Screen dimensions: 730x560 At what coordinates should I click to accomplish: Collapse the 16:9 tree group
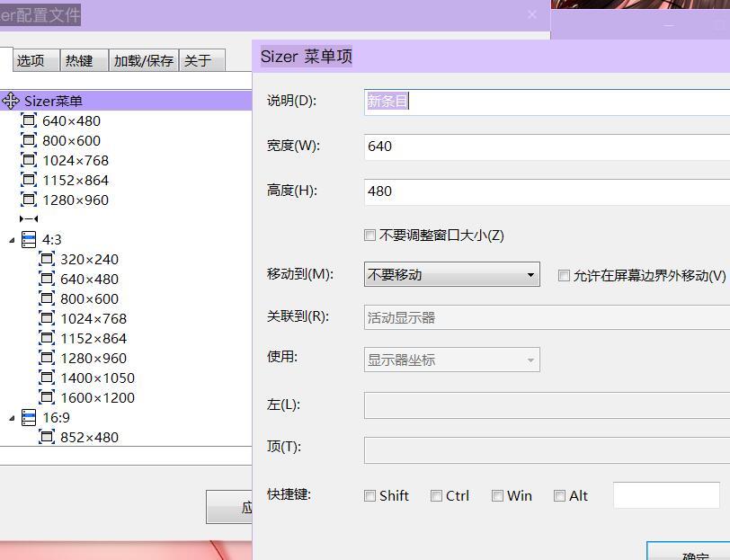click(x=12, y=419)
